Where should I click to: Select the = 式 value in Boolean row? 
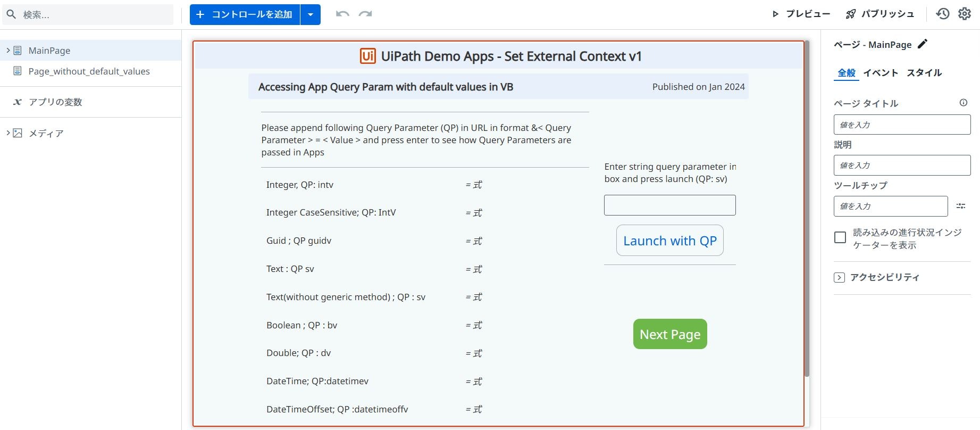point(474,325)
